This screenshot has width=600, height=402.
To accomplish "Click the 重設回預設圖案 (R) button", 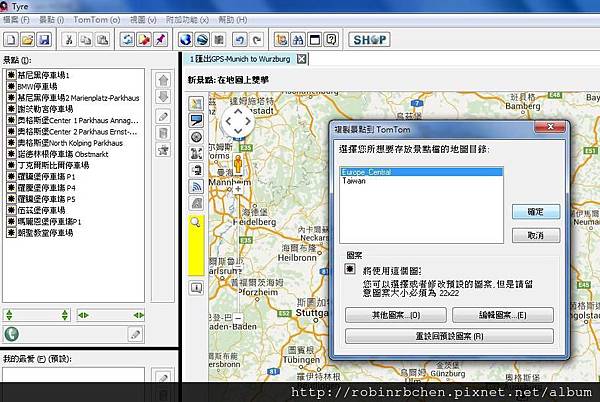I will click(x=449, y=336).
